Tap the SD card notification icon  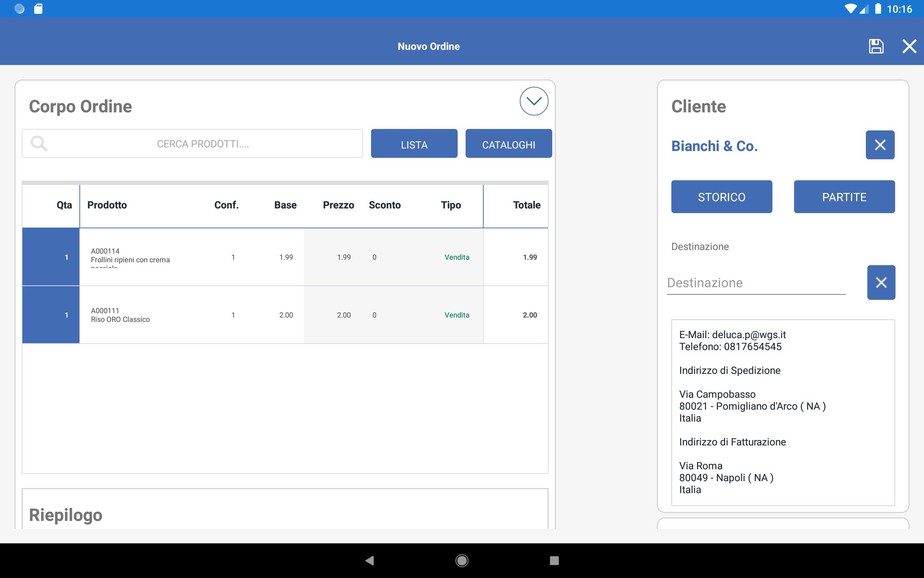38,8
